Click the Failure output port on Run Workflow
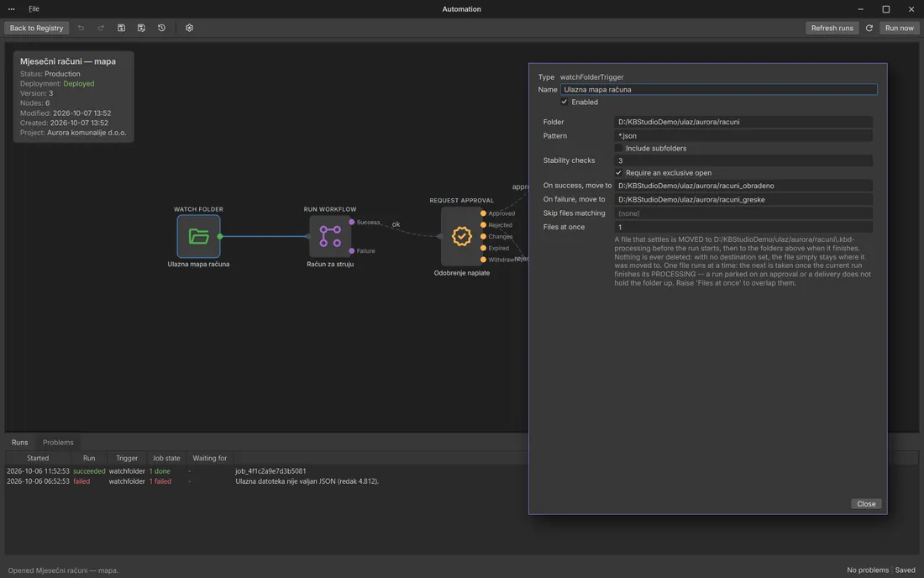 pyautogui.click(x=352, y=251)
